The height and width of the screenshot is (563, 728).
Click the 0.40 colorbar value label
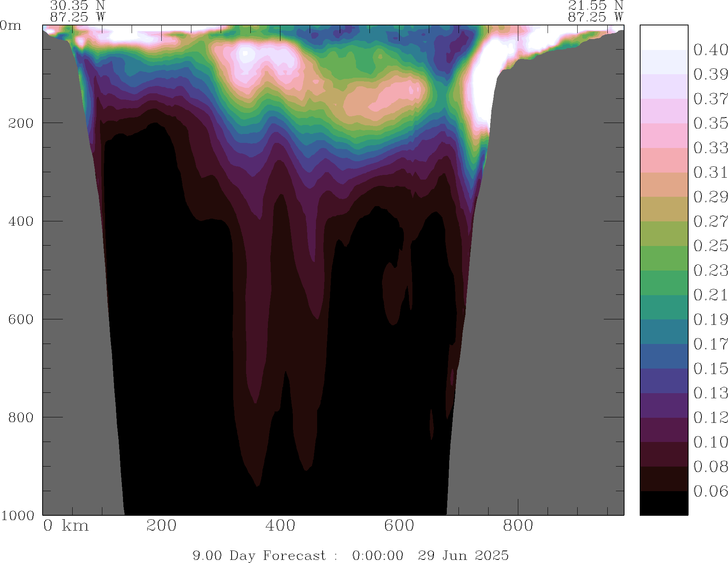[x=710, y=50]
